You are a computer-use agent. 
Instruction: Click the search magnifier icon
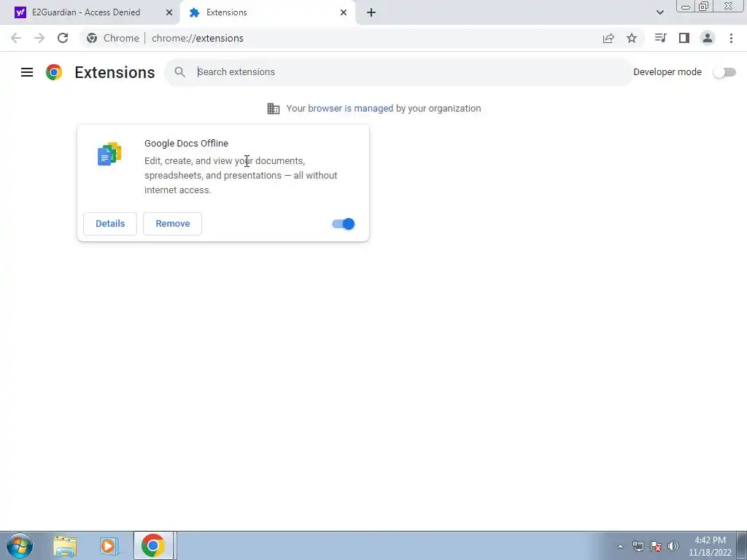(x=179, y=72)
